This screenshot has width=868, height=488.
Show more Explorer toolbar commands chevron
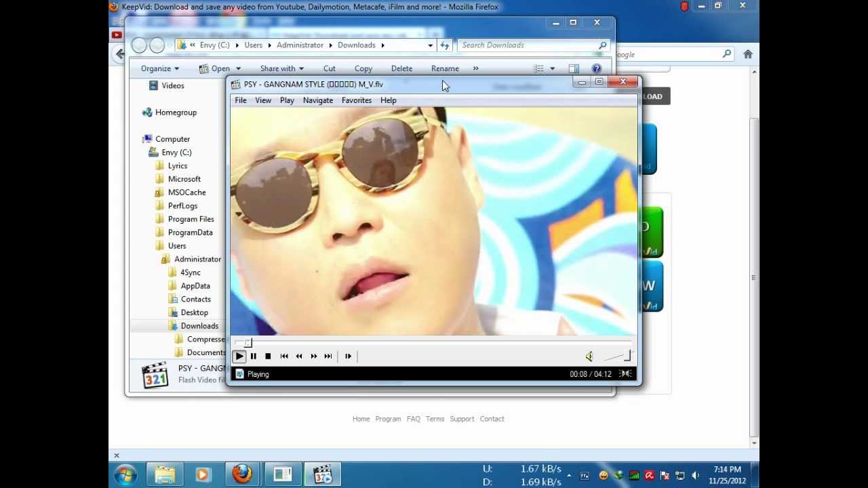(475, 68)
